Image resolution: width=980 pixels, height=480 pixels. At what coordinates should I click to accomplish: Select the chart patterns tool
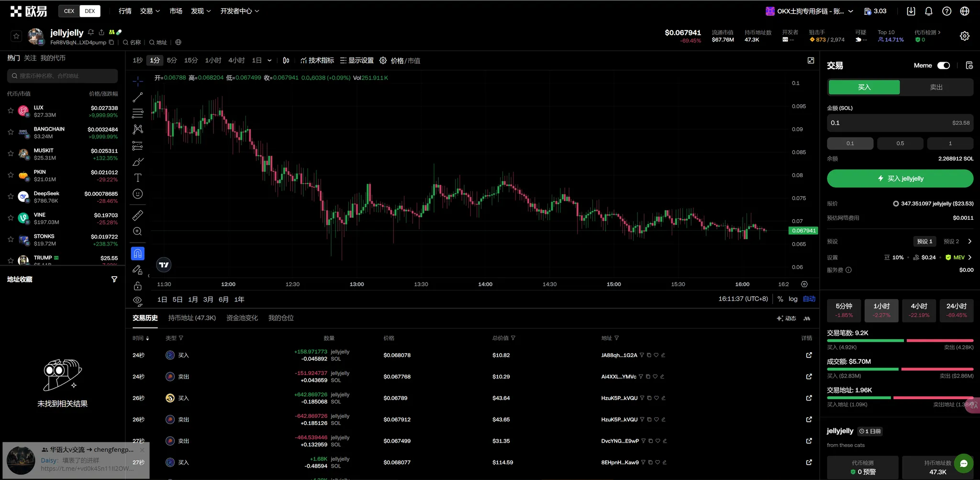coord(138,129)
